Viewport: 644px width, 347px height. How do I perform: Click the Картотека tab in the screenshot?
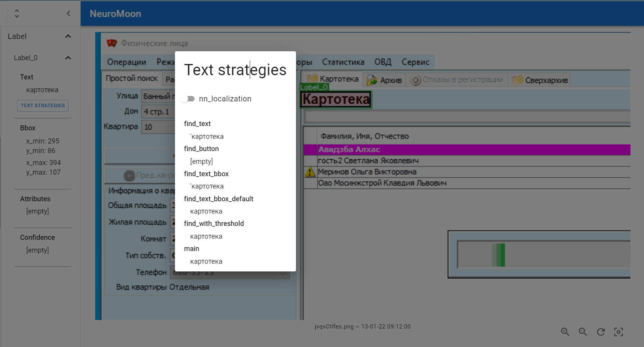point(333,79)
